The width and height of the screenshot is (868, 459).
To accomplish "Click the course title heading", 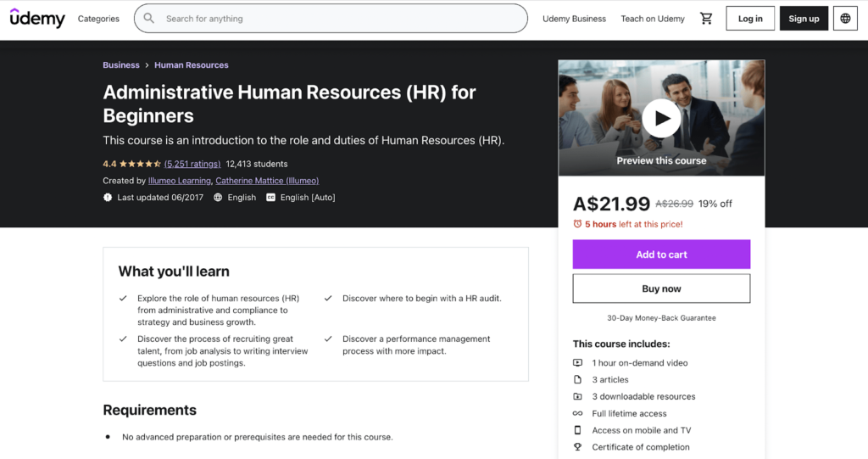I will 290,104.
